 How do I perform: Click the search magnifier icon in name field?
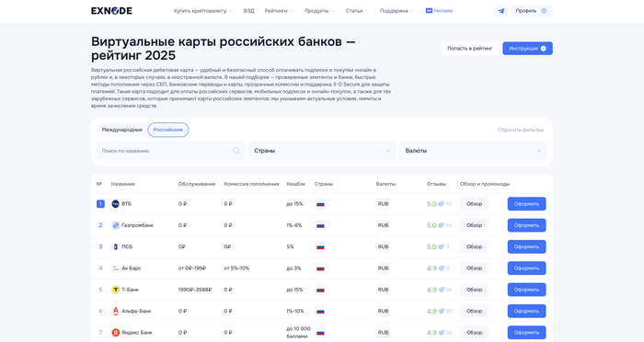[236, 151]
